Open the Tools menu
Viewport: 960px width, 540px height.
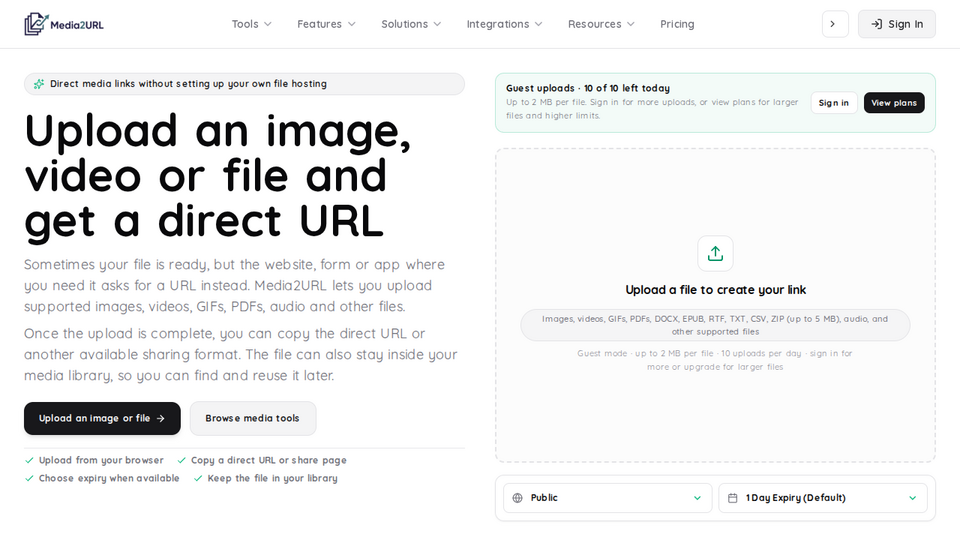click(x=252, y=24)
